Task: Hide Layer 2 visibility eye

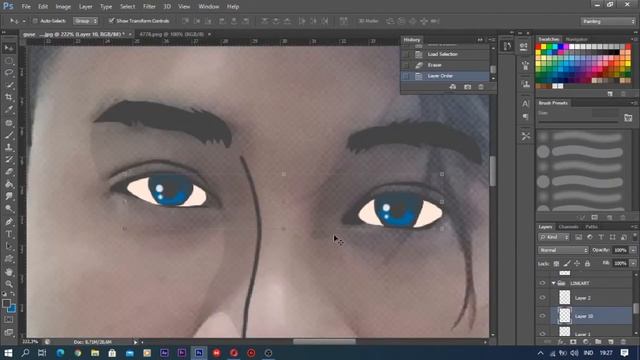Action: coord(542,298)
